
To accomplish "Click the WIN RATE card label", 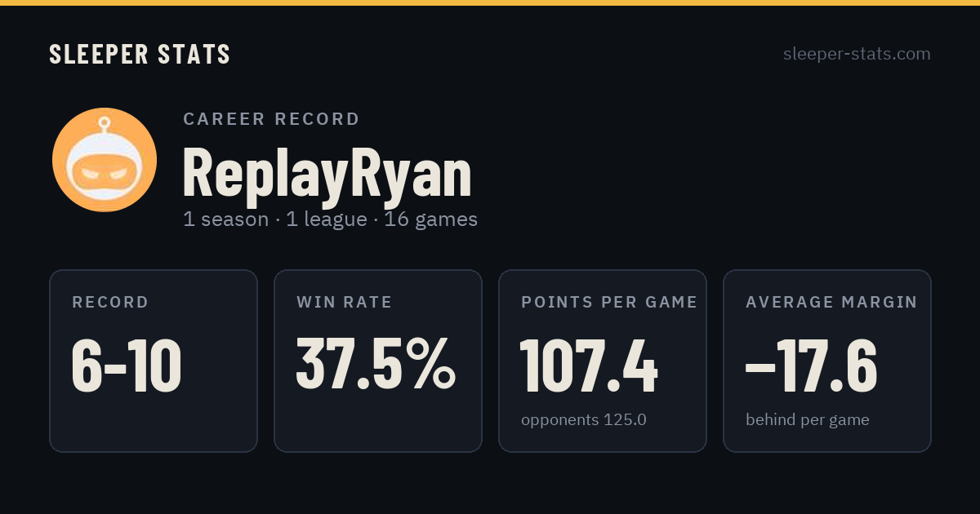I will pyautogui.click(x=345, y=303).
